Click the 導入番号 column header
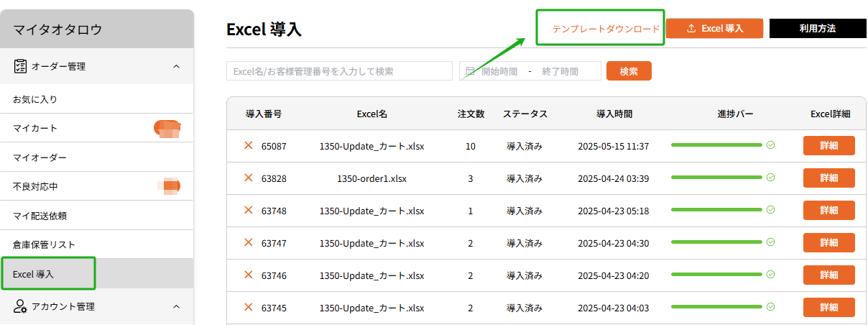The height and width of the screenshot is (325, 868). tap(264, 114)
